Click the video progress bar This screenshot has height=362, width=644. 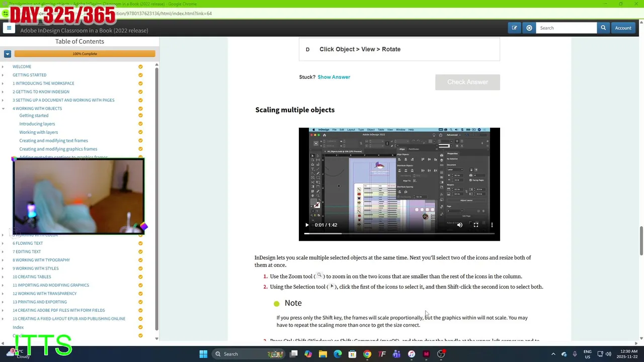(x=399, y=233)
